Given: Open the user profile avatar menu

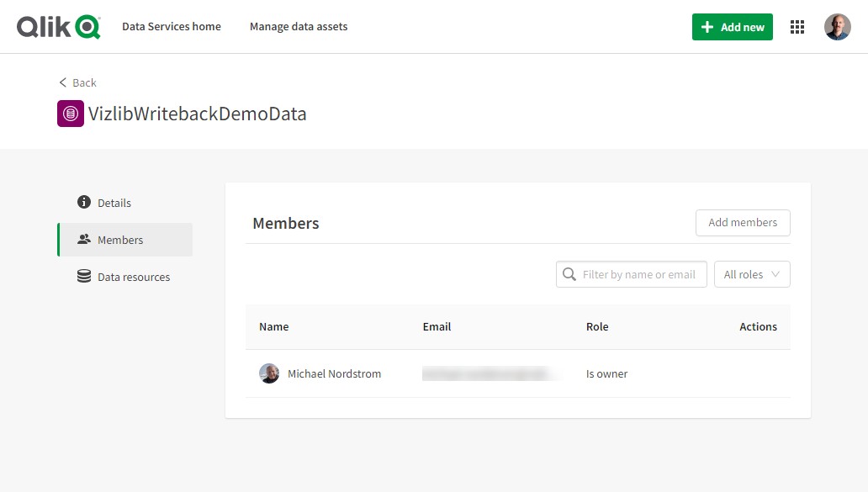Looking at the screenshot, I should click(x=837, y=27).
